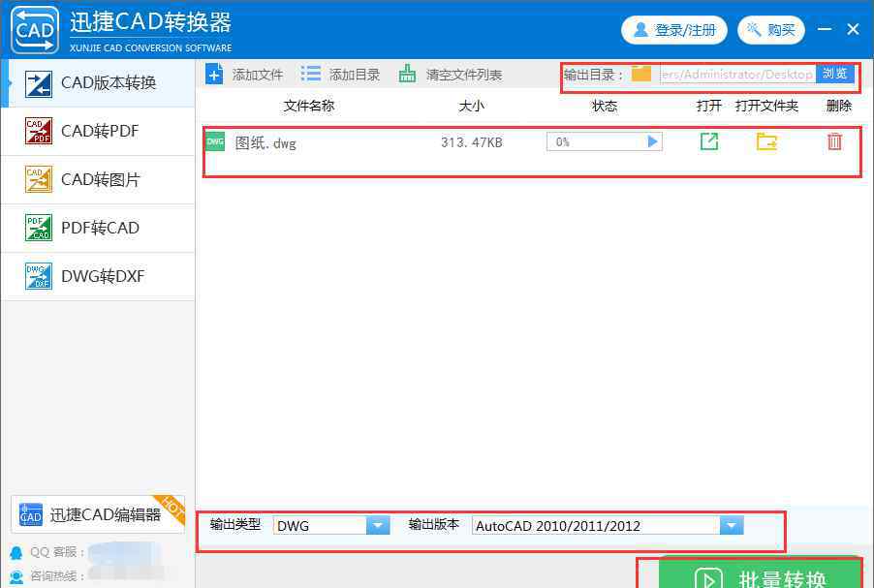Click the 登录/注册 login button
This screenshot has height=588, width=874.
point(674,30)
